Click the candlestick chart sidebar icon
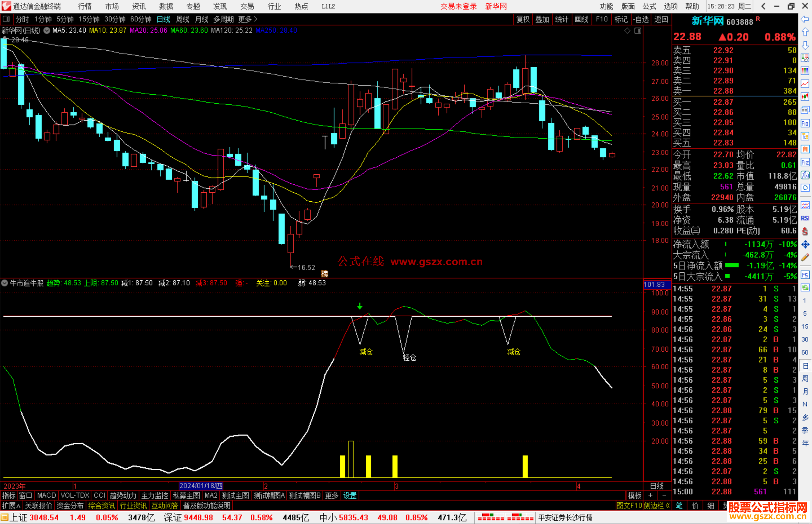812x524 pixels. [805, 97]
